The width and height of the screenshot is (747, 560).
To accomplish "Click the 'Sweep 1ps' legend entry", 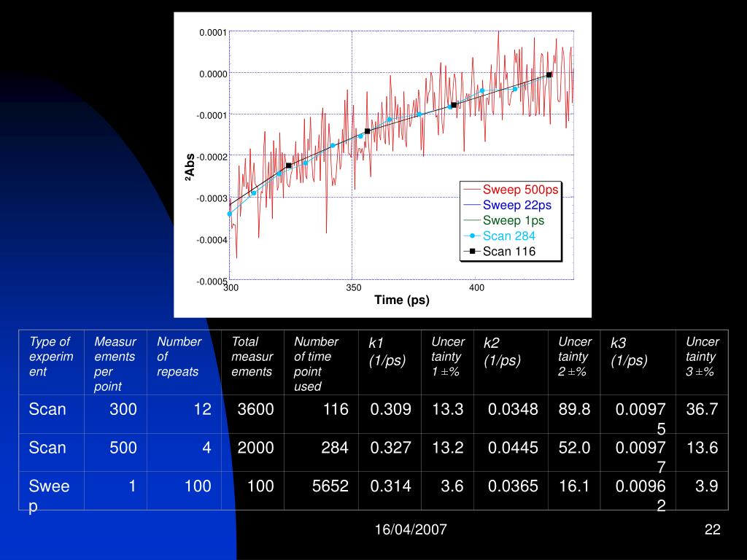I will 503,220.
